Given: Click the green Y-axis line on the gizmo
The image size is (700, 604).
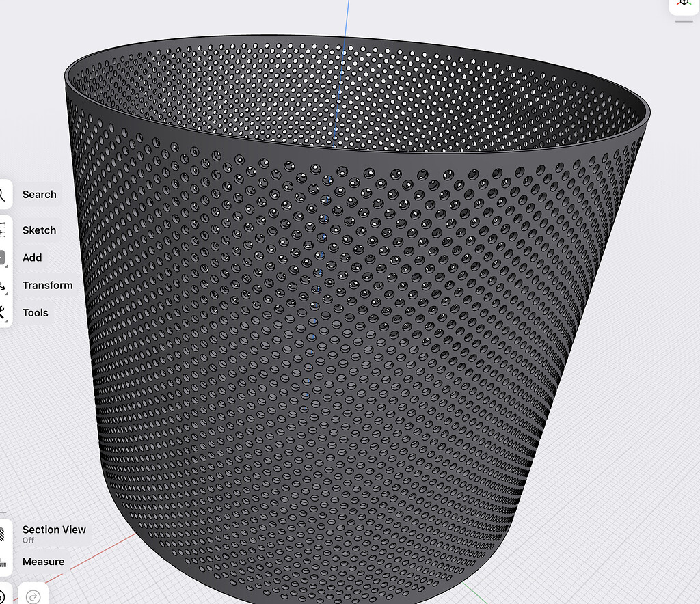Looking at the screenshot, I should click(691, 4).
